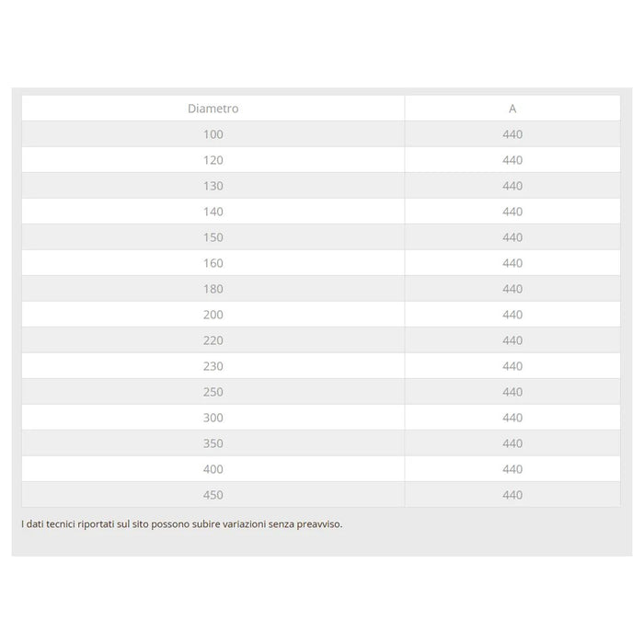Select the 100 diameter cell

213,134
